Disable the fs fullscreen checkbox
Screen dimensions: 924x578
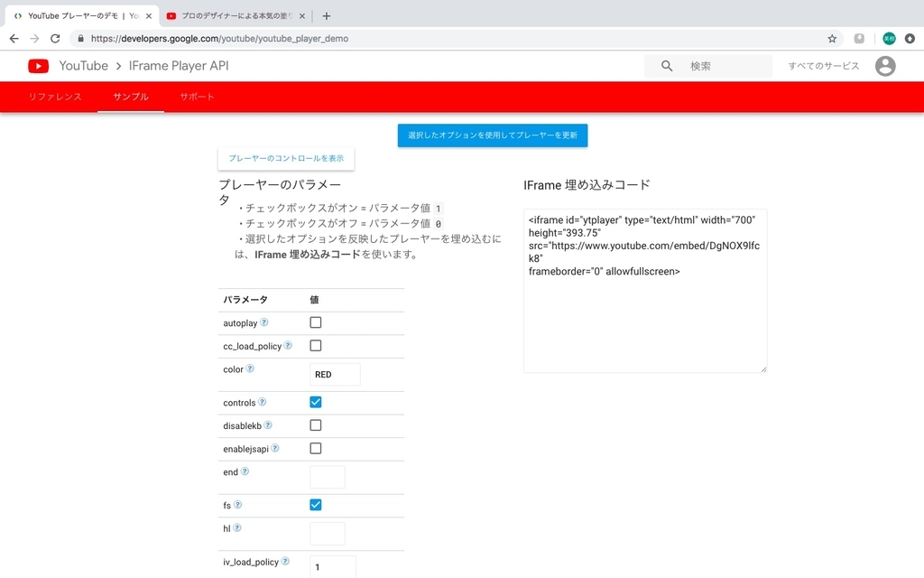click(x=317, y=504)
